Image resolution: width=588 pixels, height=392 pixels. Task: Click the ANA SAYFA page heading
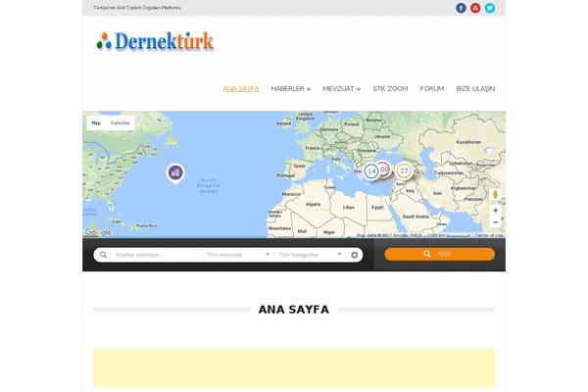coord(294,310)
